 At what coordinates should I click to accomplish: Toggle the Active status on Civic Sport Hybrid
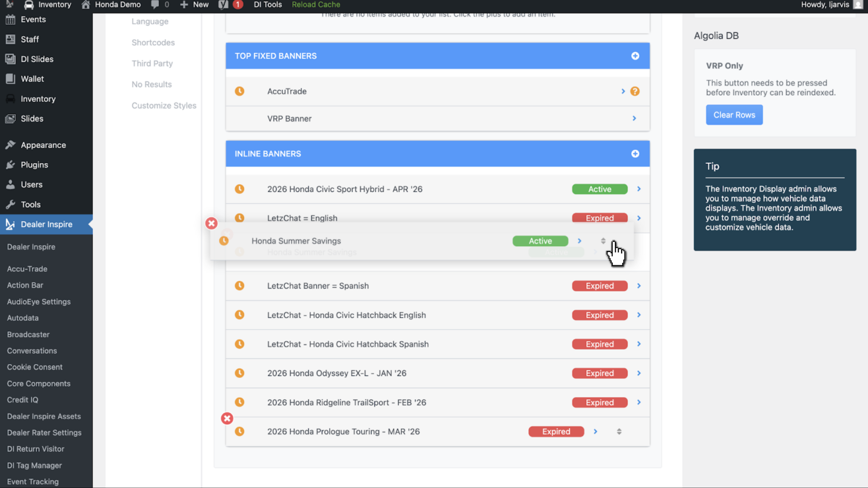click(x=599, y=189)
